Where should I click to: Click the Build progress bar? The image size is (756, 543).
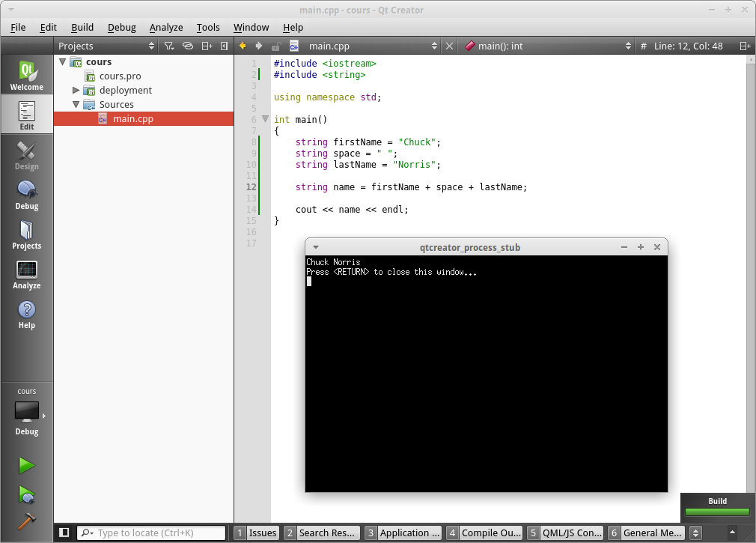click(x=717, y=512)
